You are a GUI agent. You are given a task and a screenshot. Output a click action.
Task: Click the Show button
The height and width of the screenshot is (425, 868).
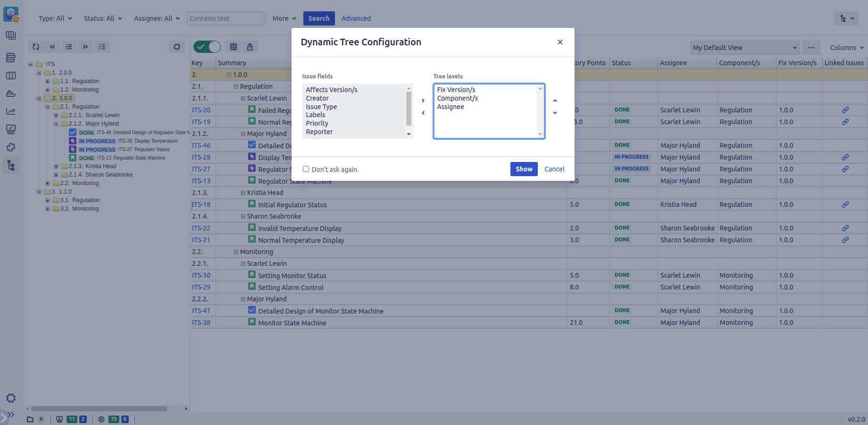(524, 169)
